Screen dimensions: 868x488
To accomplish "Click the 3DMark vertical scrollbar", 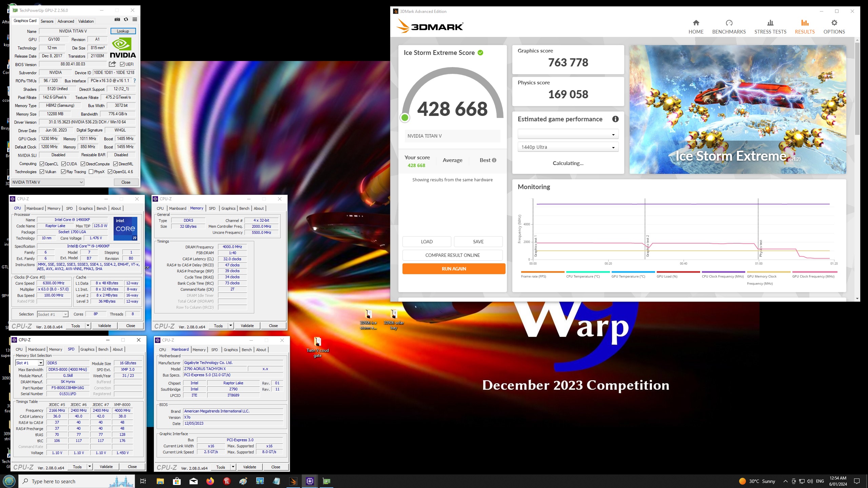I will click(857, 88).
